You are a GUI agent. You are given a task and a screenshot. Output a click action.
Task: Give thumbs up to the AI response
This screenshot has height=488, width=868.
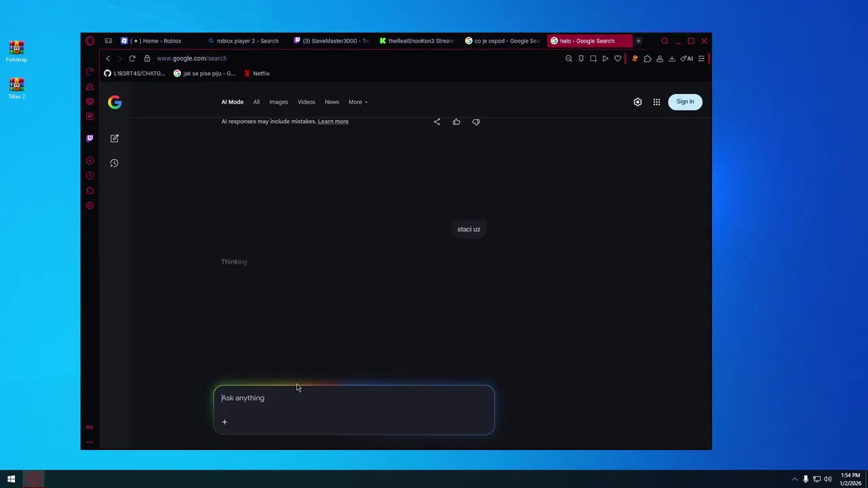pyautogui.click(x=456, y=122)
